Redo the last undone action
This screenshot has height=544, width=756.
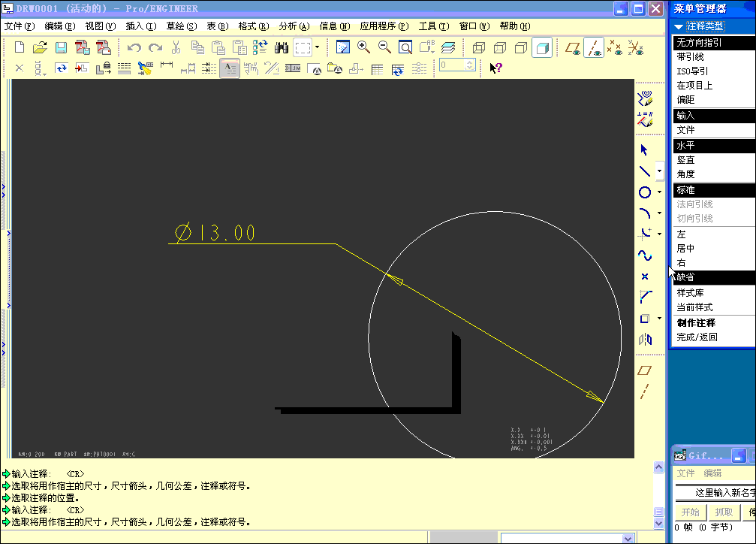tap(155, 47)
